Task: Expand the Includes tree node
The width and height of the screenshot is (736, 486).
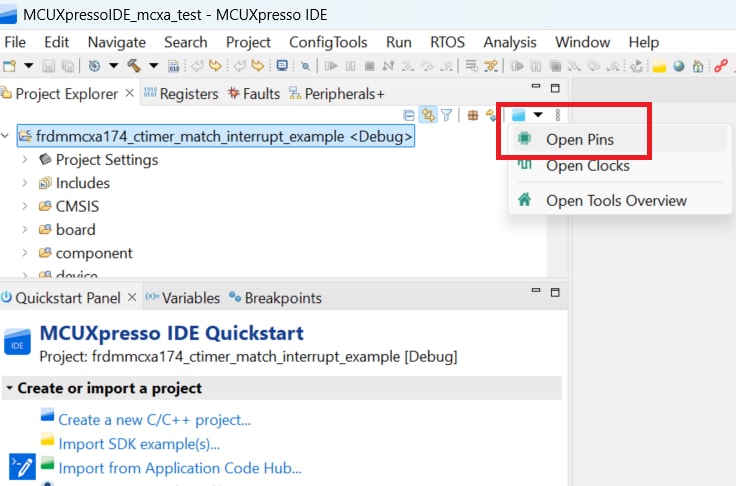Action: pos(25,183)
